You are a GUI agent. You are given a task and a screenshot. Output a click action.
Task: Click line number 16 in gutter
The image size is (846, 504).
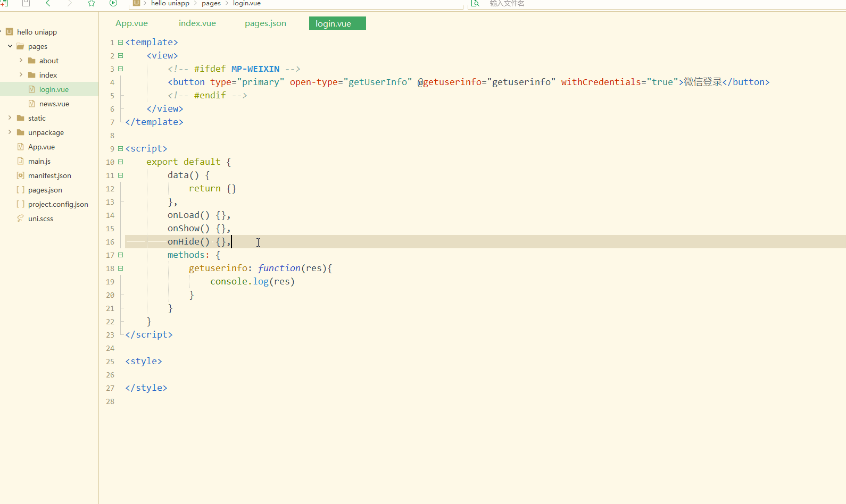point(110,242)
